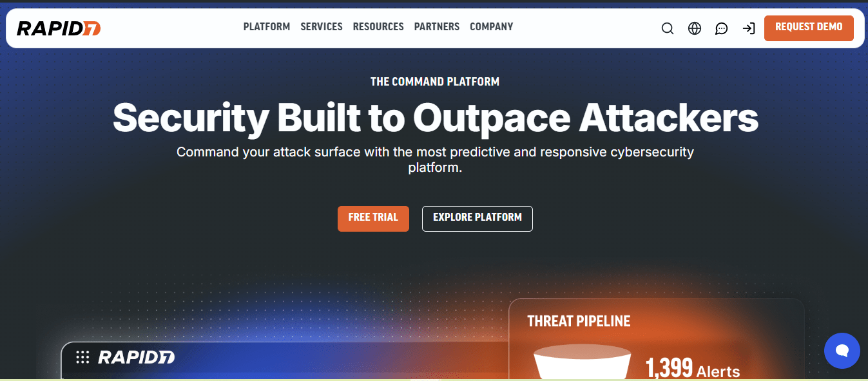
Task: Click the EXPLORE PLATFORM button
Action: [x=477, y=218]
